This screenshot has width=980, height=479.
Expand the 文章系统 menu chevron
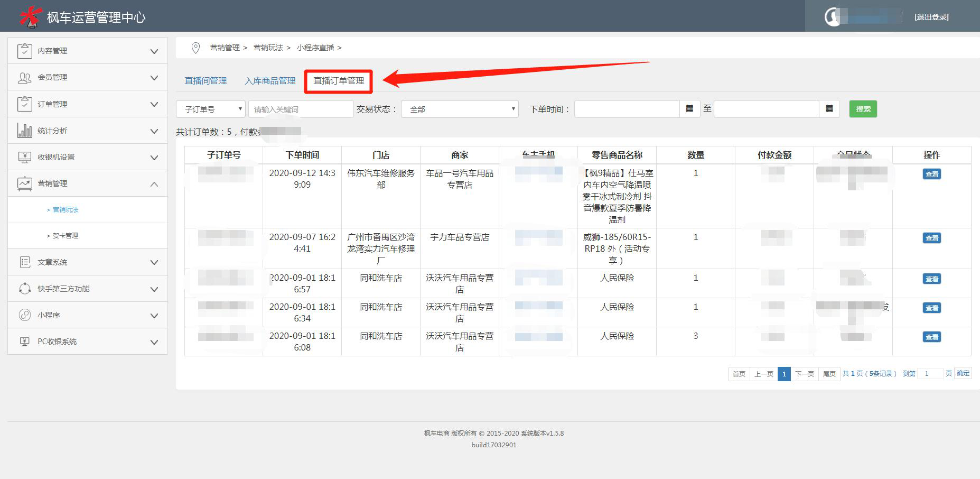click(x=154, y=262)
